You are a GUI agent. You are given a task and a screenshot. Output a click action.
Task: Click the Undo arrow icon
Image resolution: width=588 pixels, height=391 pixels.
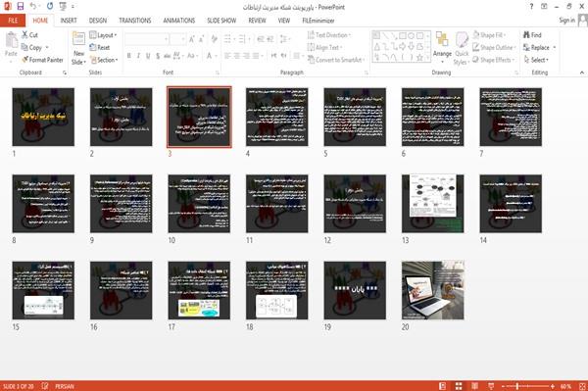click(33, 6)
